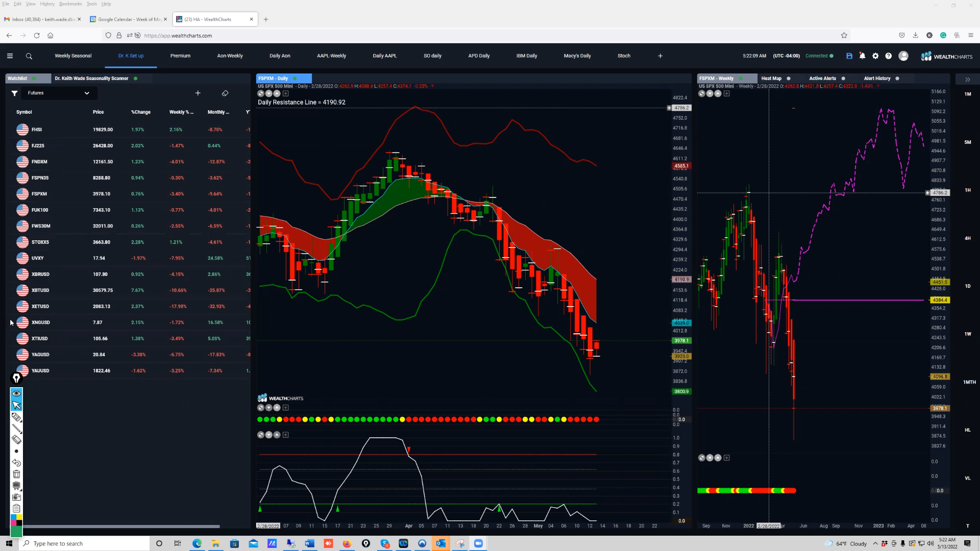Pick the cyan color swatch
980x551 pixels.
click(14, 517)
